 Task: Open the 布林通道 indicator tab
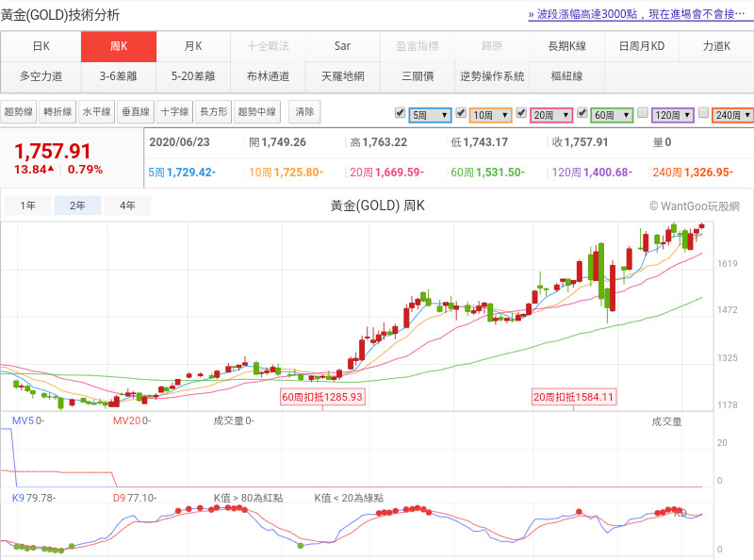[268, 75]
